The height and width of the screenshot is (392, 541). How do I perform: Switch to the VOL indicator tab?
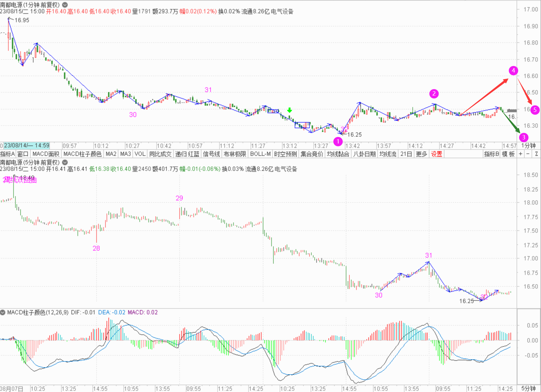pyautogui.click(x=140, y=154)
